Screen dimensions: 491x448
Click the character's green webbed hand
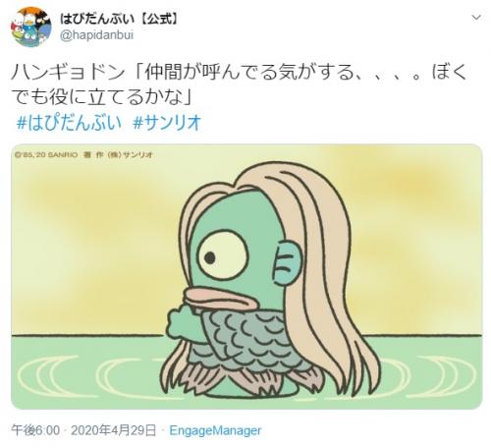coord(182,322)
